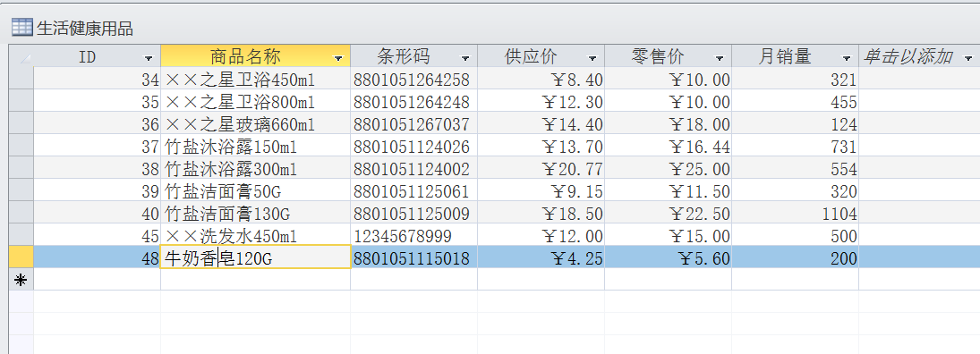Open the ID column dropdown arrow

(149, 58)
